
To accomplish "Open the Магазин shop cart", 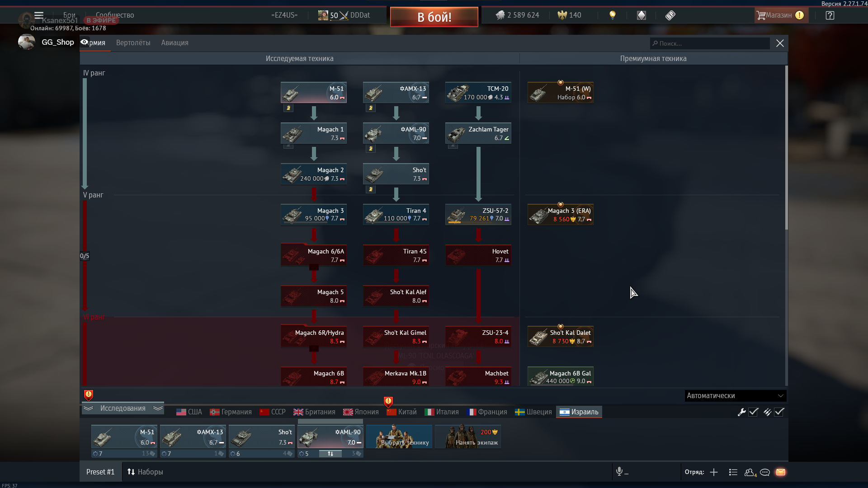I will pyautogui.click(x=780, y=15).
